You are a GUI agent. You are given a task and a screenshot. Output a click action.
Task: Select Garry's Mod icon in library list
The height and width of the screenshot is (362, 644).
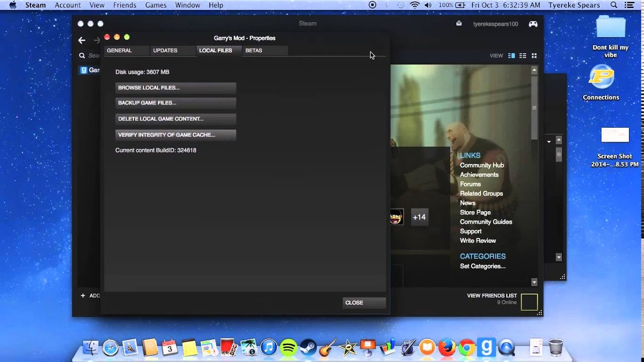[x=84, y=70]
